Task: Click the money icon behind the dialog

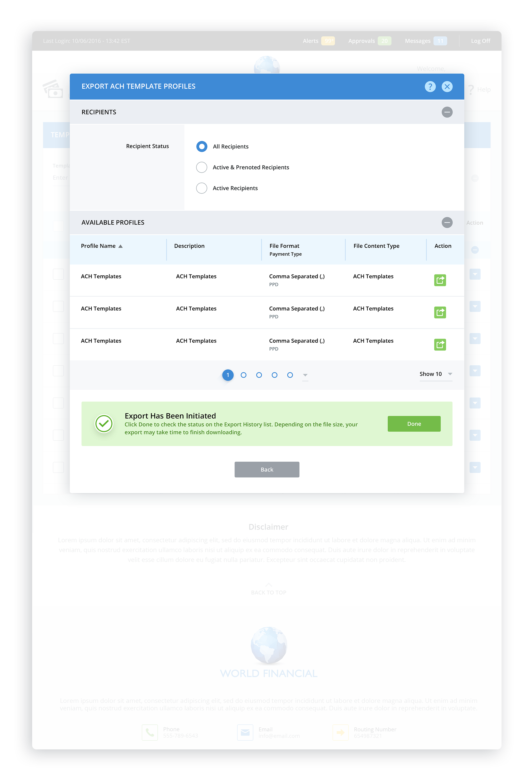Action: [53, 88]
